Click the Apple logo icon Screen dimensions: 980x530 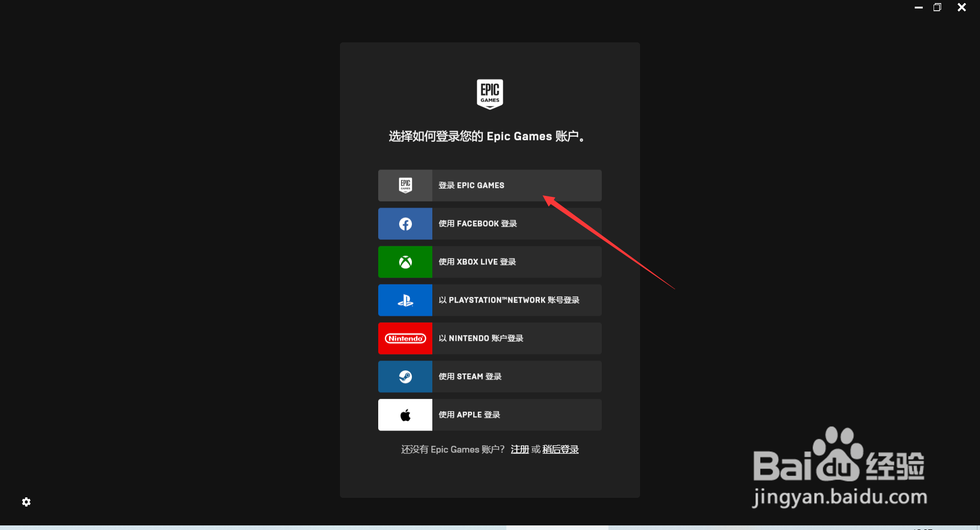pos(405,415)
